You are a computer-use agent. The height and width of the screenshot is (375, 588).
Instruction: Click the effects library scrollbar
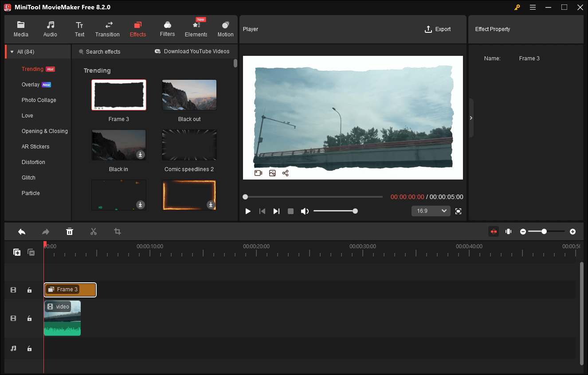(235, 63)
